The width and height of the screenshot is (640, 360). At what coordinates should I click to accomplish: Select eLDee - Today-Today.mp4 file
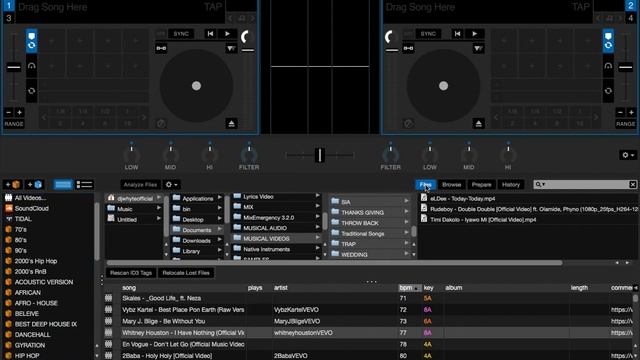[462, 198]
